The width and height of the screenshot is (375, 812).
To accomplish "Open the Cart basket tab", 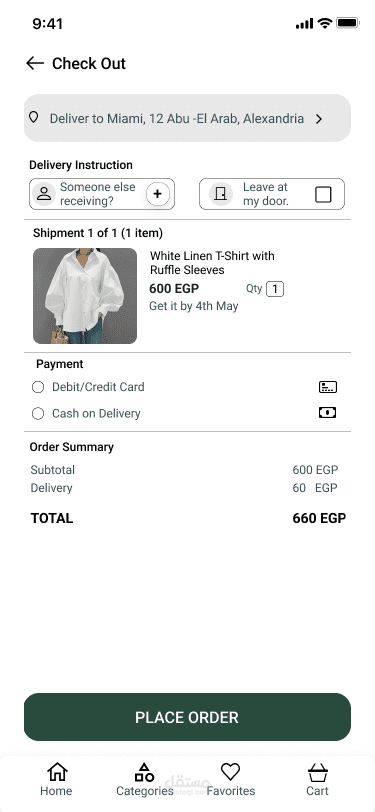I will (x=318, y=779).
